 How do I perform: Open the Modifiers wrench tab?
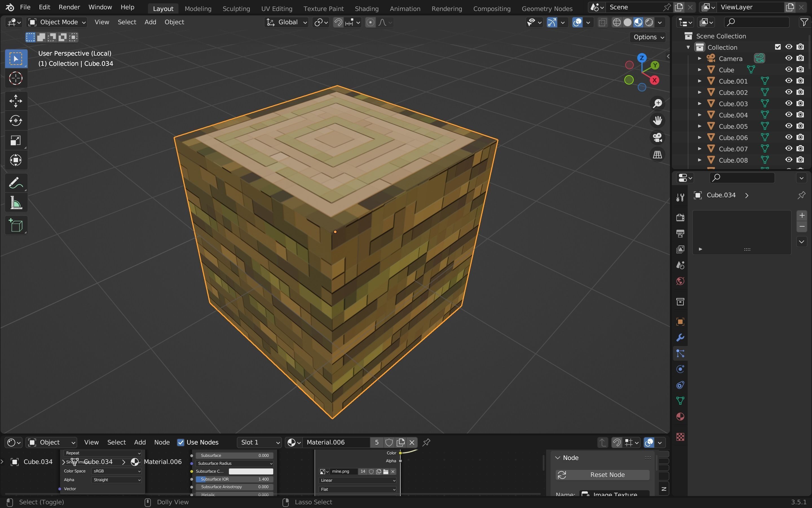click(x=680, y=338)
